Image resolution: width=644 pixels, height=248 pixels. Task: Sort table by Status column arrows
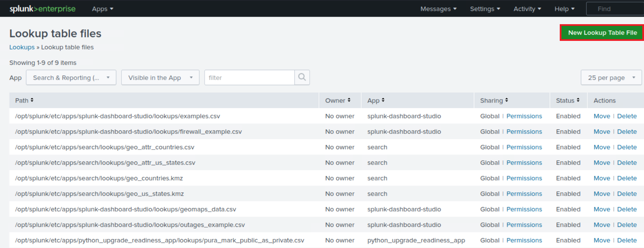578,100
